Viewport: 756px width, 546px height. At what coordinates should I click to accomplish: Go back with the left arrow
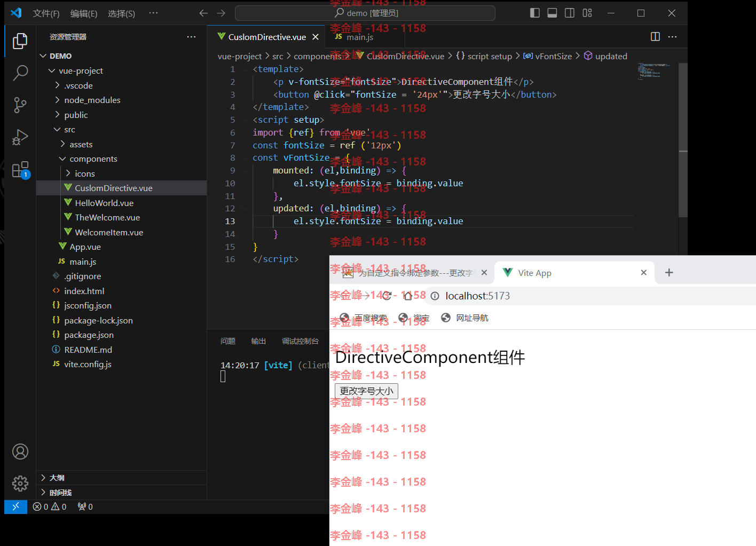pyautogui.click(x=203, y=13)
